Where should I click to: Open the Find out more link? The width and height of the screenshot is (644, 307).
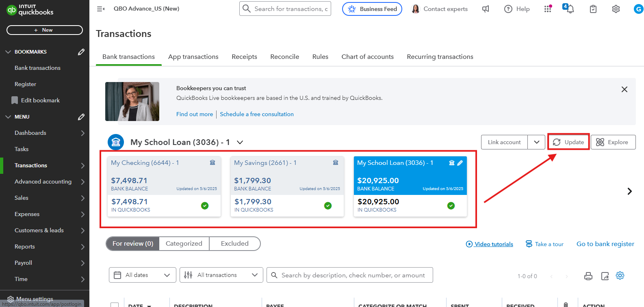[x=195, y=114]
